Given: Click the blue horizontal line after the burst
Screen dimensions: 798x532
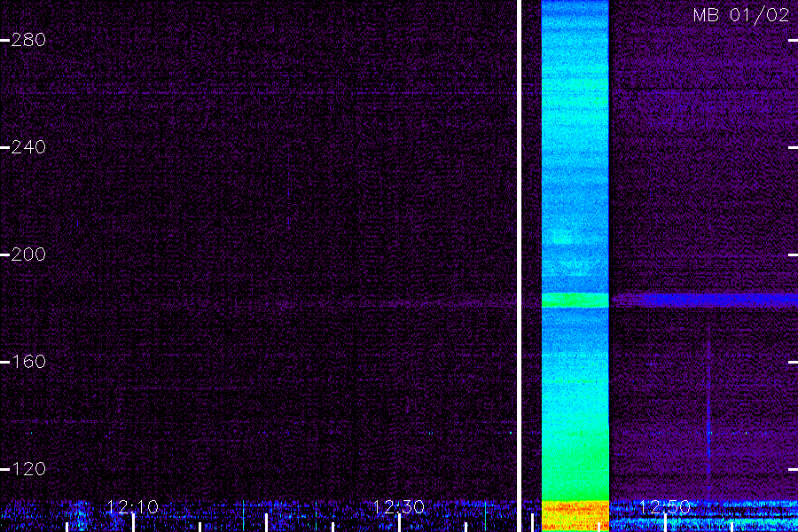Looking at the screenshot, I should (x=704, y=300).
